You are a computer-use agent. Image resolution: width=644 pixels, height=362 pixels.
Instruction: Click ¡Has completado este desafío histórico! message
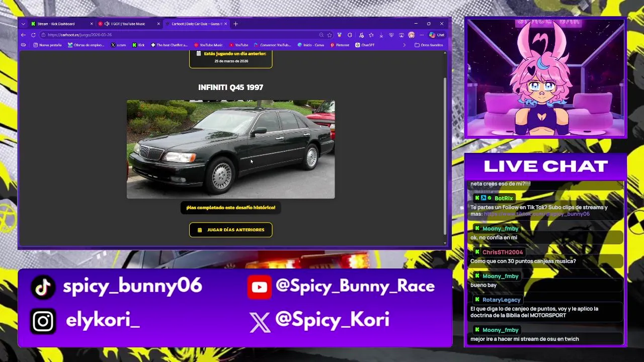click(x=230, y=208)
